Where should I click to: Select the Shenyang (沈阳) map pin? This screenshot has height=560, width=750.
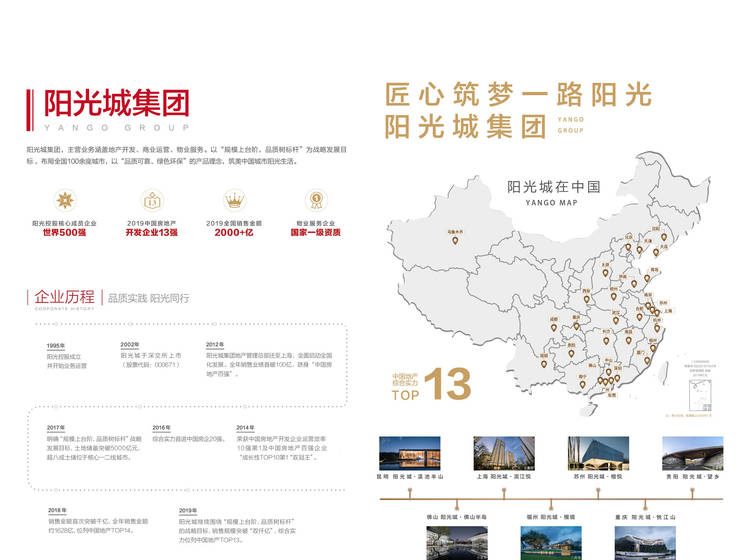coord(664,237)
